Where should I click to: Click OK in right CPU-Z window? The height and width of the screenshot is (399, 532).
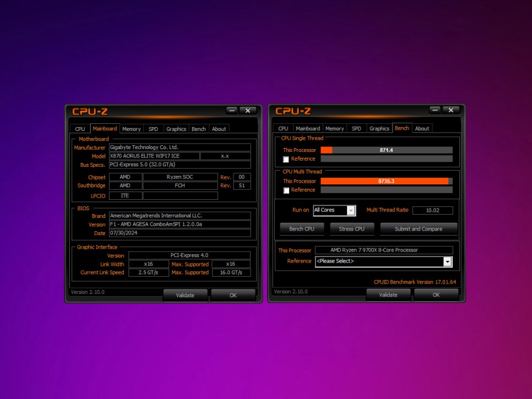[x=436, y=294]
